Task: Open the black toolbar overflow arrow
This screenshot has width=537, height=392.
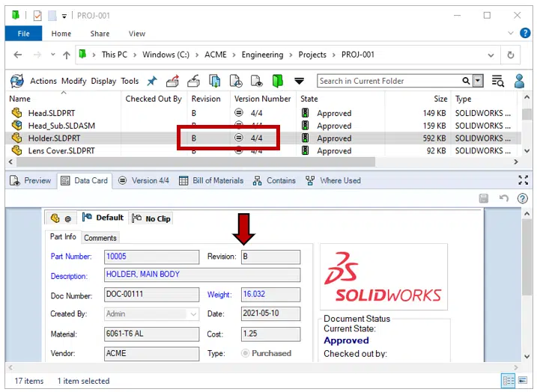Action: [299, 81]
